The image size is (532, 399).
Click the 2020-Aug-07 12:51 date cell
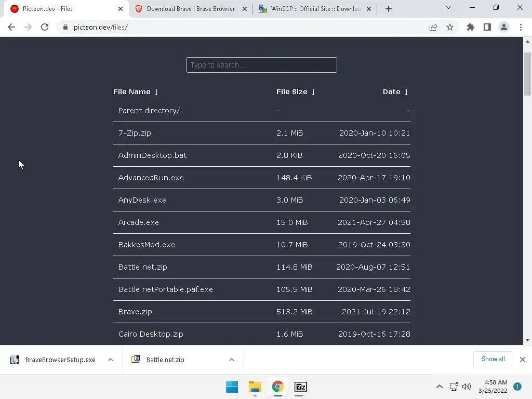[373, 267]
